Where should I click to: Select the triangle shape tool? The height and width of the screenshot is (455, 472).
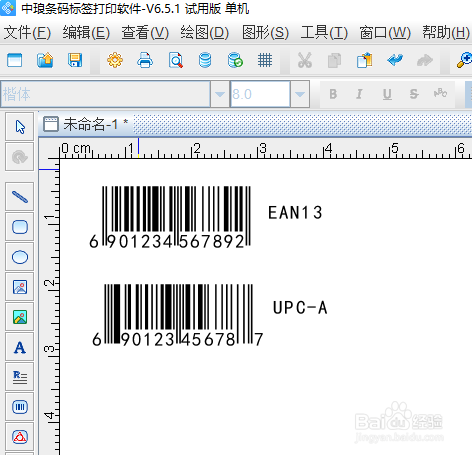click(20, 437)
